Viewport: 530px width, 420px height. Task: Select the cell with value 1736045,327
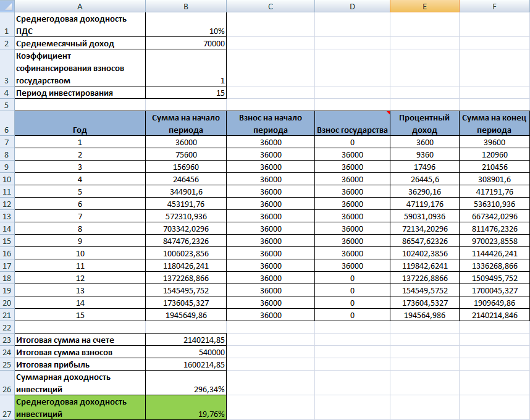pos(186,303)
